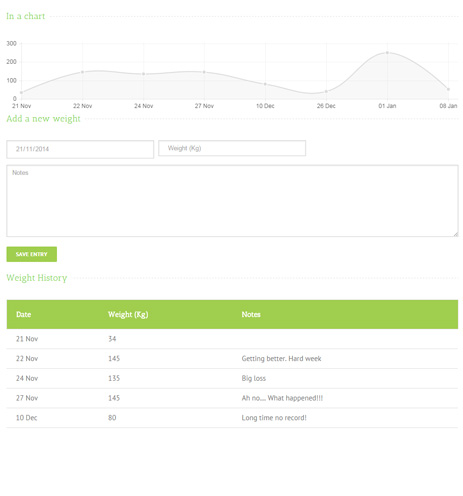The width and height of the screenshot is (463, 496).
Task: Select the 24 Nov chart data point
Action: click(x=144, y=74)
